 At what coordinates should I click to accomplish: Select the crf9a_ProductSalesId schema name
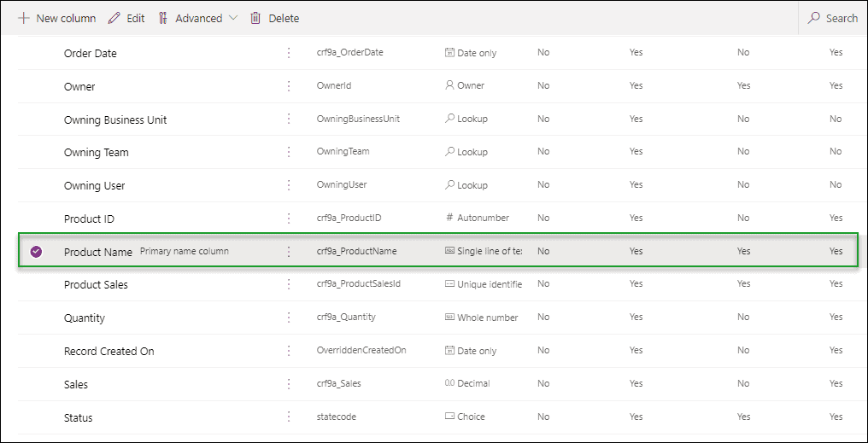click(359, 283)
